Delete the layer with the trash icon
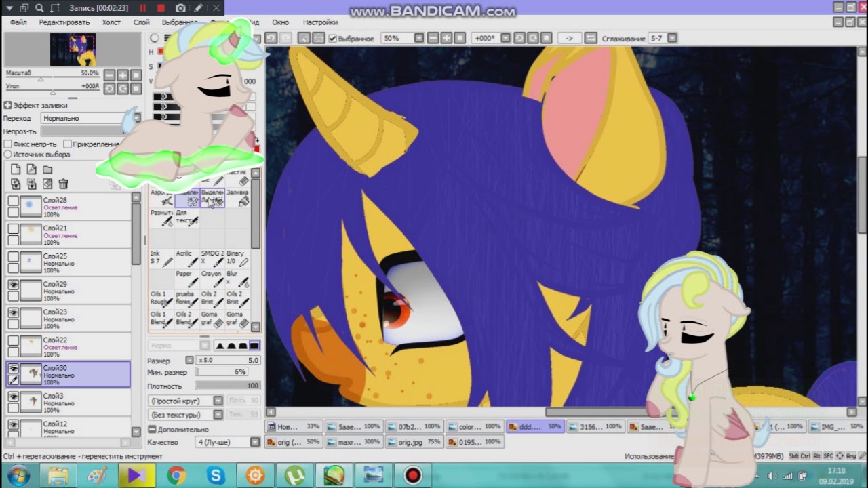Screen dimensions: 868x488 63,184
